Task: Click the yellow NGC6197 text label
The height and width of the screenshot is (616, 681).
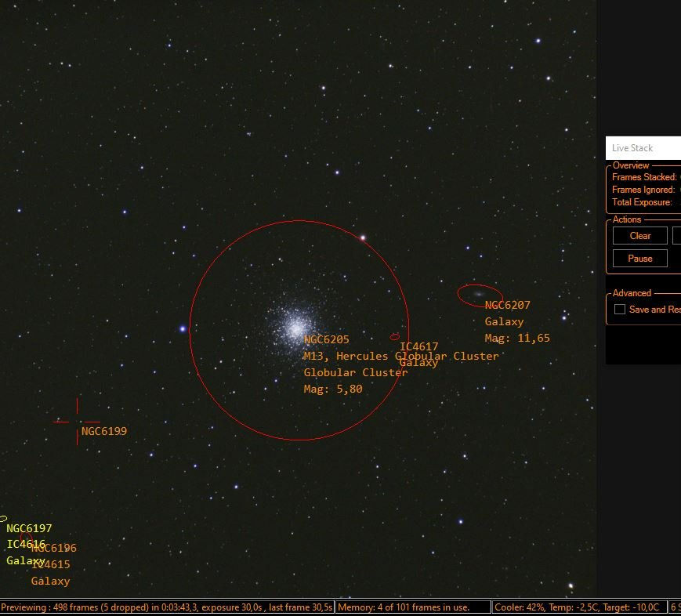Action: (x=29, y=529)
